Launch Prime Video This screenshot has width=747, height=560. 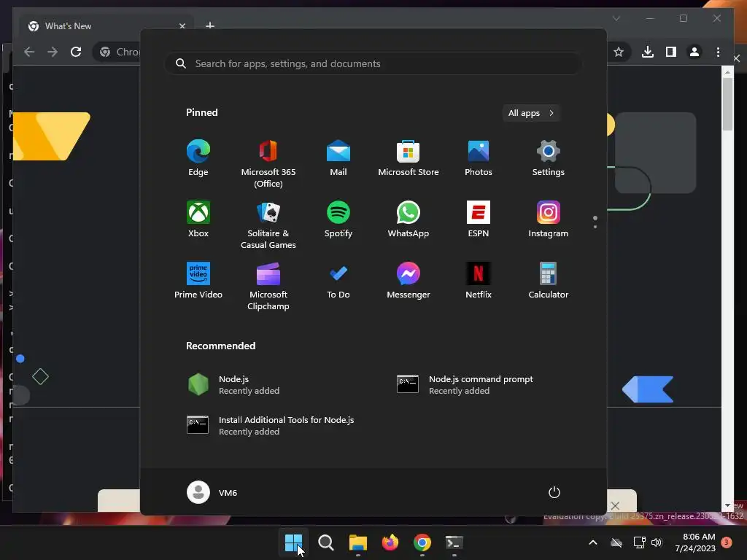(x=198, y=281)
